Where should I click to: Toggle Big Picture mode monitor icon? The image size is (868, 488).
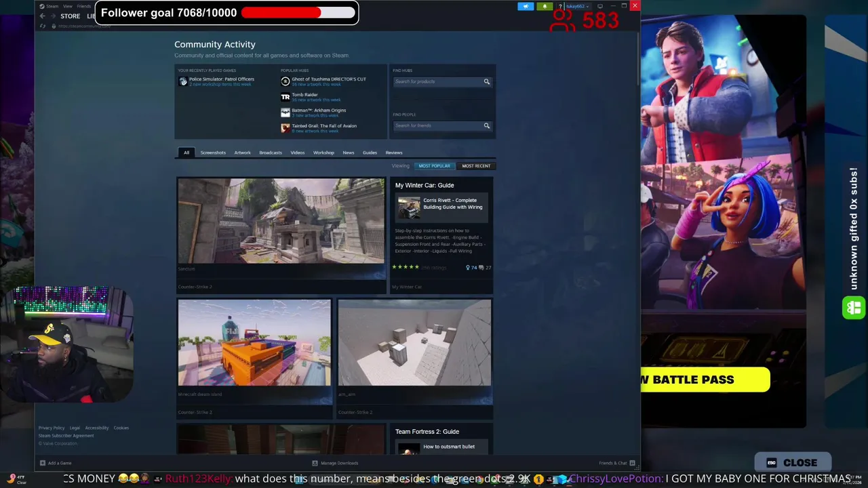pos(600,6)
